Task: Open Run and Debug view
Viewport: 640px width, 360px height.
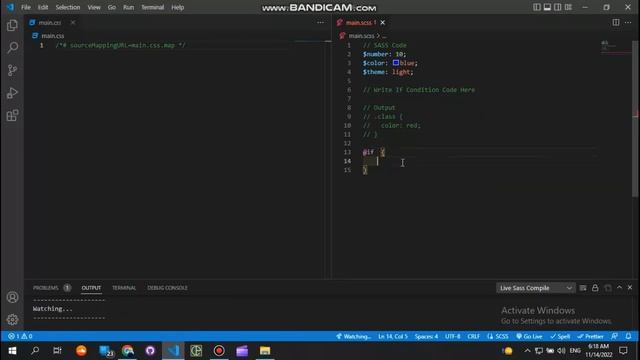Action: tap(12, 93)
